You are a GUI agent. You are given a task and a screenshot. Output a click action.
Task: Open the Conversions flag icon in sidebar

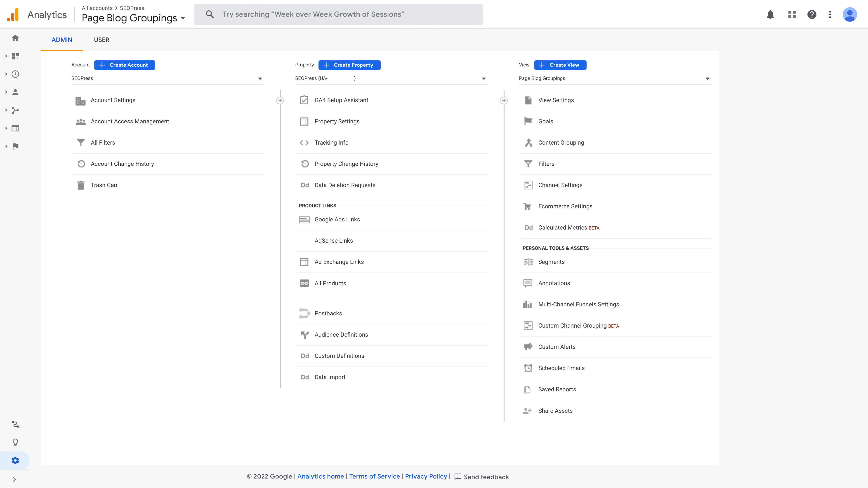[15, 146]
